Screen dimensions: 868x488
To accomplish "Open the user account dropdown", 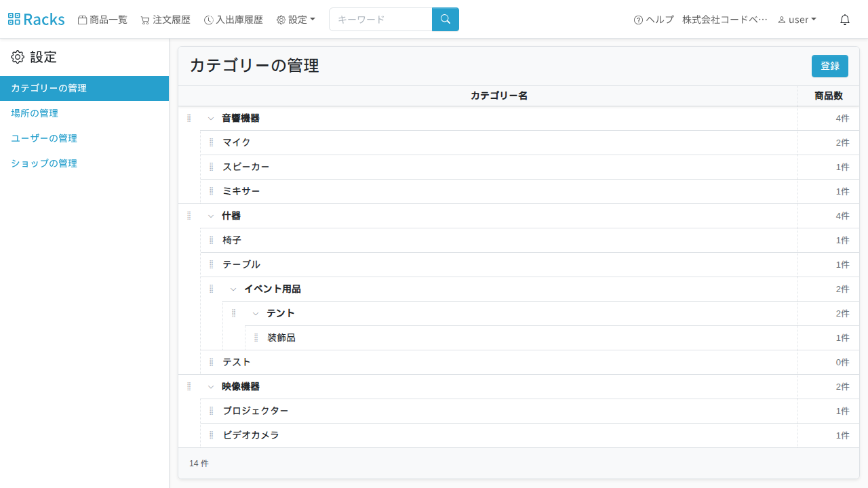I will (x=797, y=20).
